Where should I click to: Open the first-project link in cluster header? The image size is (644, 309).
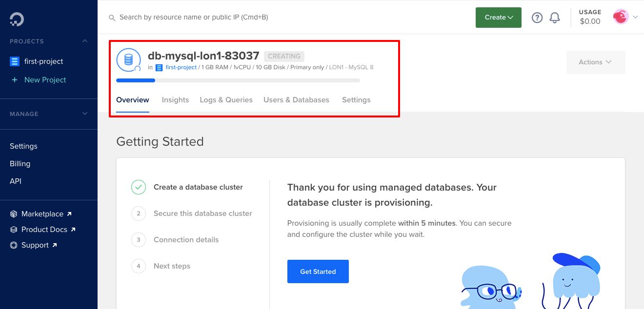pos(181,67)
